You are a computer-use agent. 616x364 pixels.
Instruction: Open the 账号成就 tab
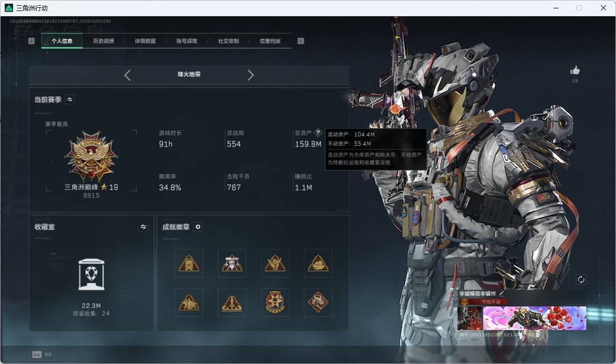187,41
